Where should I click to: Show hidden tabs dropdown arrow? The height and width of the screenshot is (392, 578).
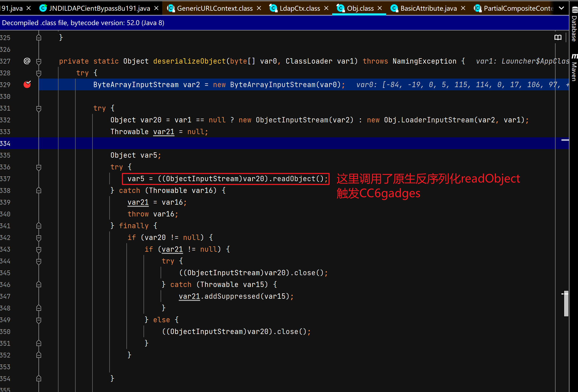point(562,8)
